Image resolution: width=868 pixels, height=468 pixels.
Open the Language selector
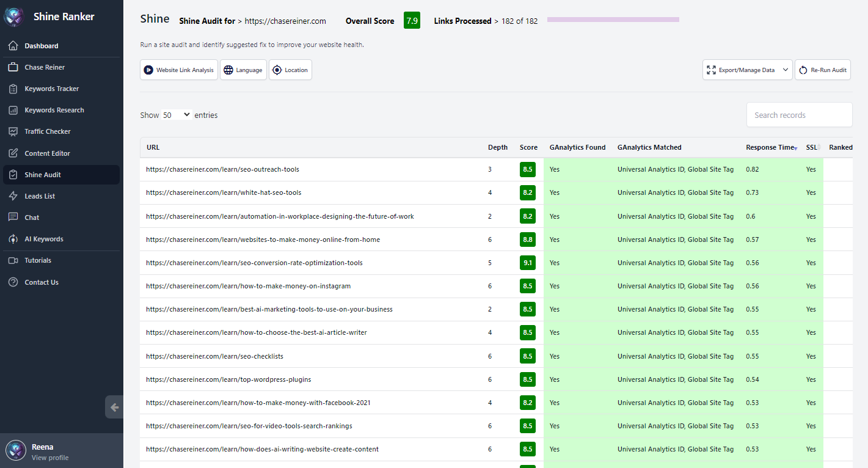coord(243,70)
